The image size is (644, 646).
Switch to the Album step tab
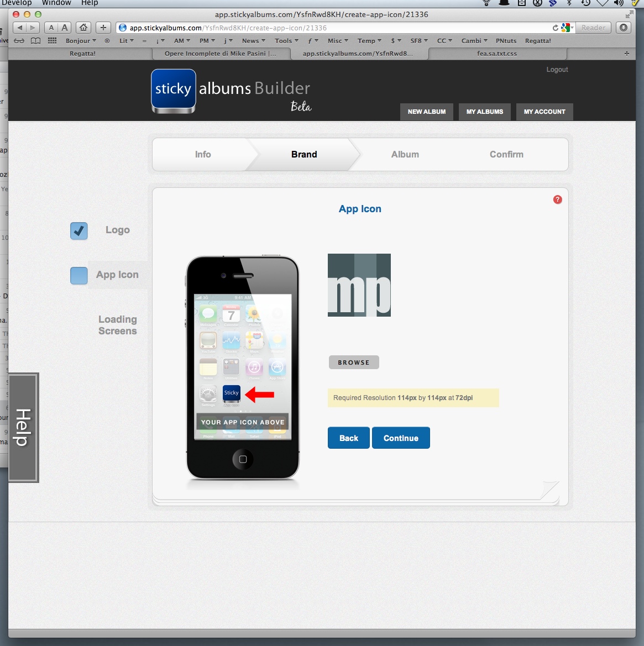tap(405, 155)
